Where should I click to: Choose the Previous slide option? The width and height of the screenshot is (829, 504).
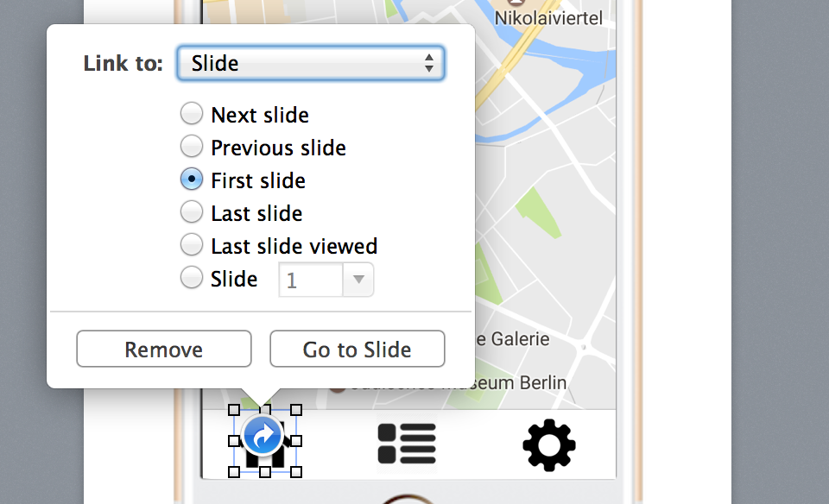coord(192,147)
